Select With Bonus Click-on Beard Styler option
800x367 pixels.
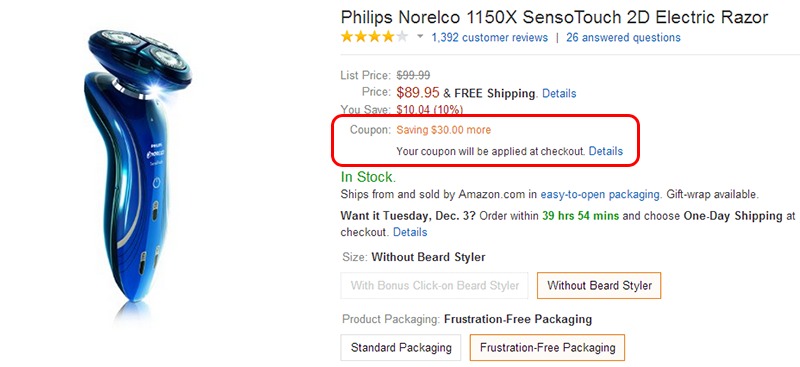(x=434, y=285)
